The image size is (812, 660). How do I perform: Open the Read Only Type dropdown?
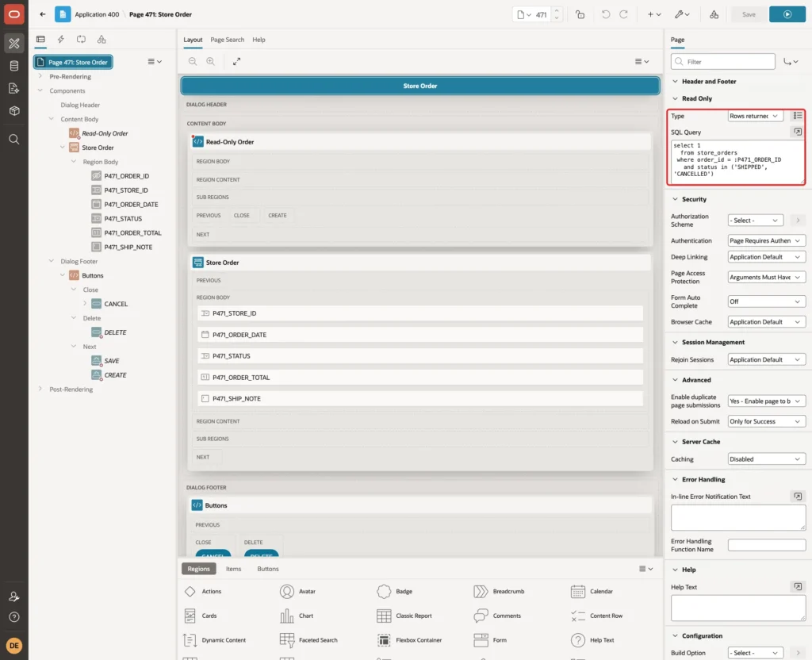click(x=755, y=116)
